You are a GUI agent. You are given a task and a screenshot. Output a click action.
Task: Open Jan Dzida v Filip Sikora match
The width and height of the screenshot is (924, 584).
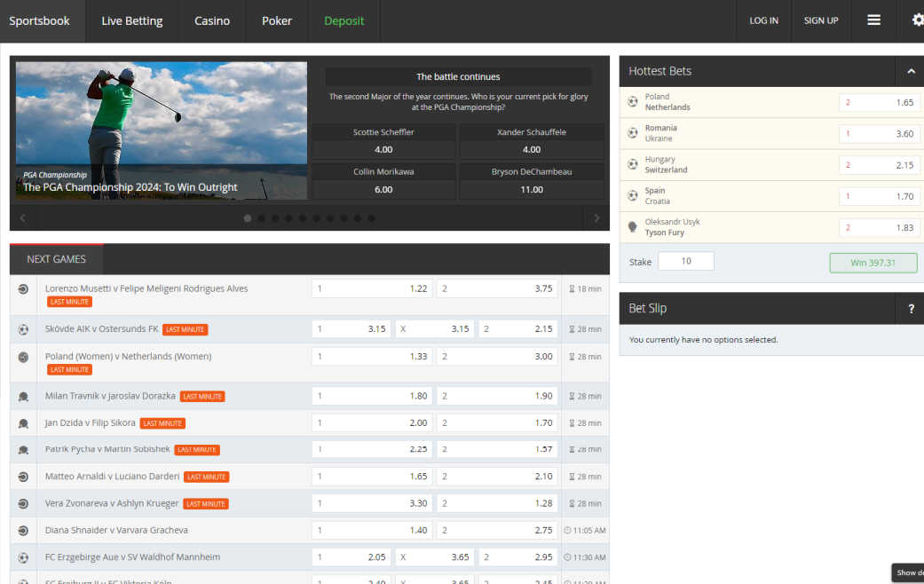pos(91,422)
